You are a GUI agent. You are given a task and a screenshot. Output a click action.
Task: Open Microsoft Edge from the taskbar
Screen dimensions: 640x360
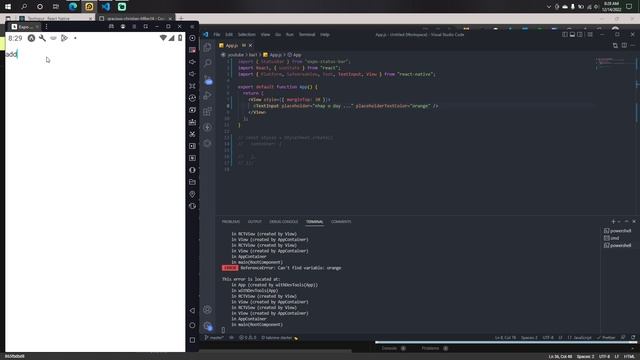[x=73, y=7]
